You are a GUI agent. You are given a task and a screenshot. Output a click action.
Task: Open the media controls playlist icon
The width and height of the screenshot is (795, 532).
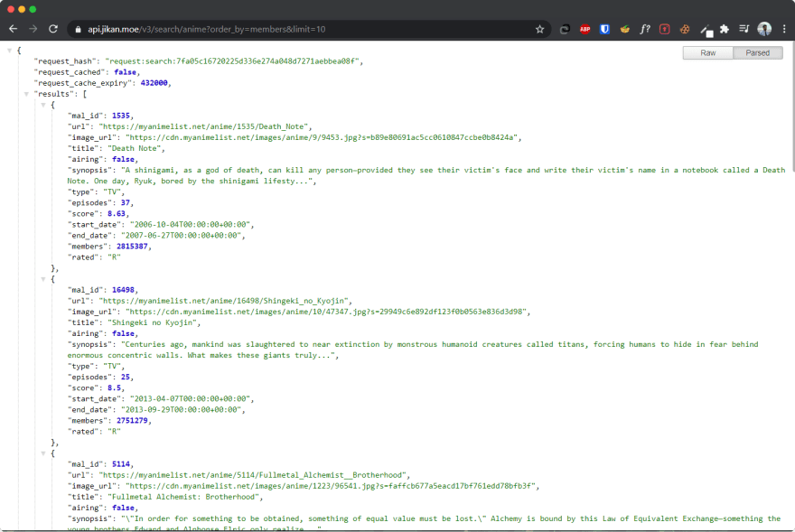pyautogui.click(x=744, y=29)
